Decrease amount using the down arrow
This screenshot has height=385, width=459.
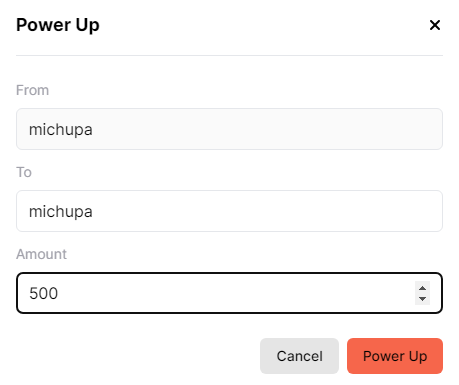click(x=422, y=299)
